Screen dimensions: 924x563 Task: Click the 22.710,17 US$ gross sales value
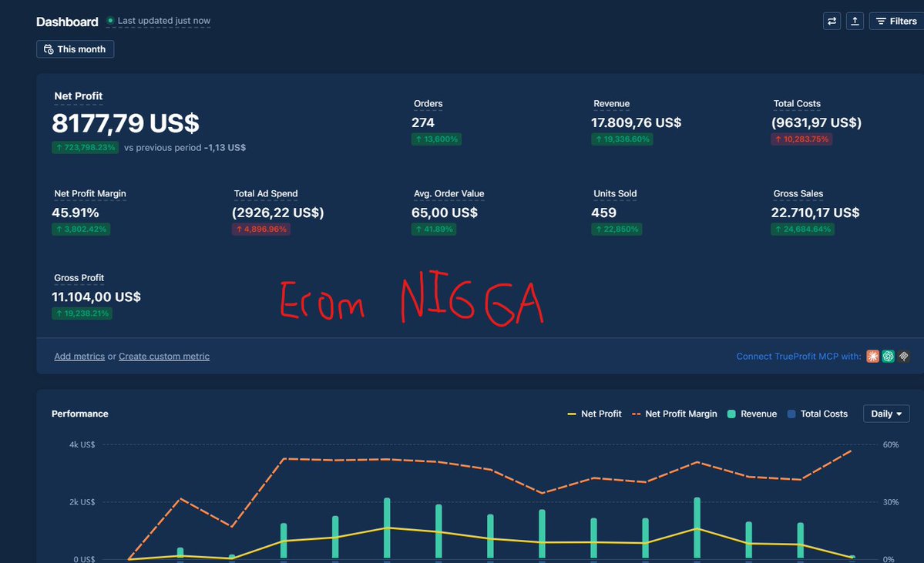coord(815,213)
